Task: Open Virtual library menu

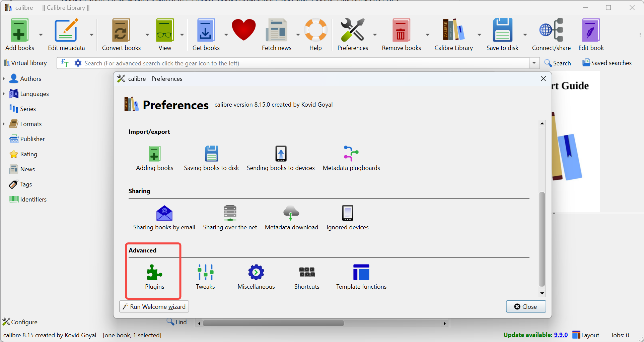Action: [x=25, y=63]
